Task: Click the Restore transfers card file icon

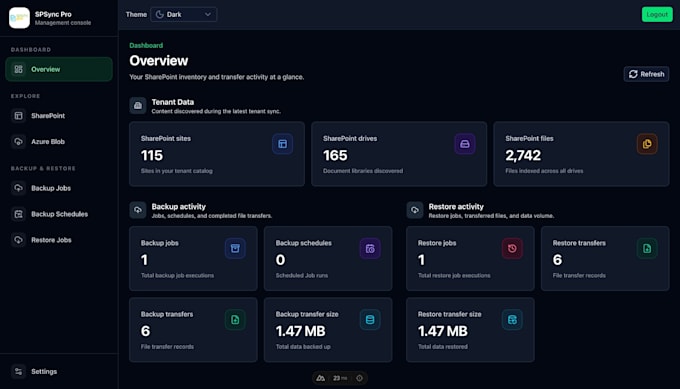Action: pos(647,248)
